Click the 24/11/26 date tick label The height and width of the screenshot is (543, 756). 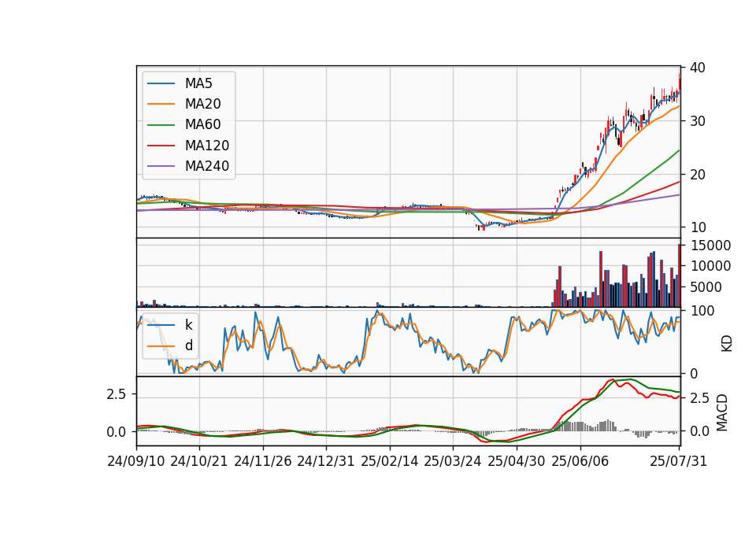(263, 461)
